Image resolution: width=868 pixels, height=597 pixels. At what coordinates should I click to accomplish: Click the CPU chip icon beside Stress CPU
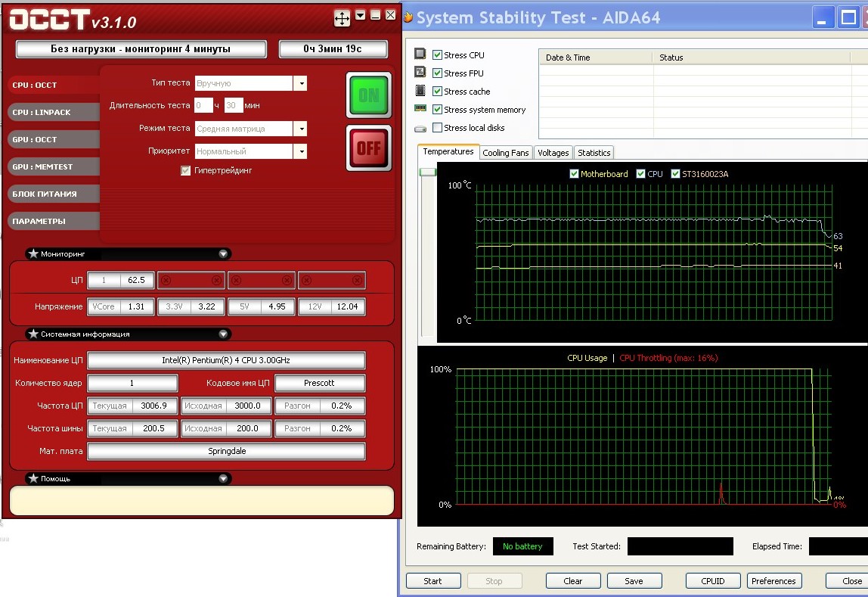tap(420, 54)
